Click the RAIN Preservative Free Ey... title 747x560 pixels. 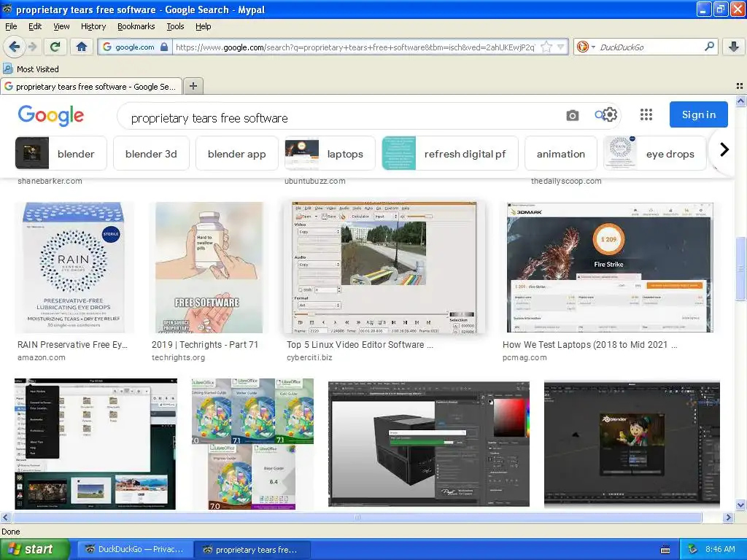coord(72,344)
